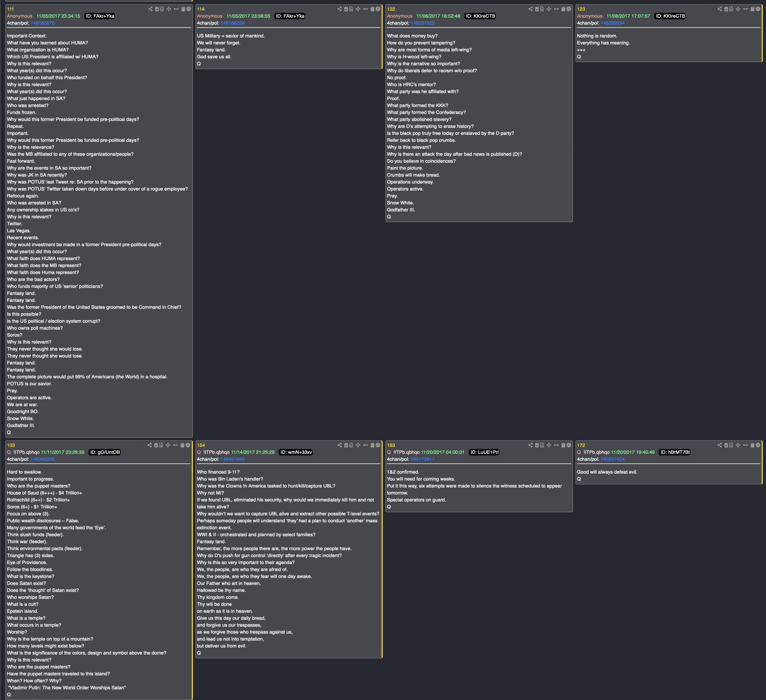The image size is (766, 700).
Task: Open 4chan/pol link 148186256
Action: (x=232, y=23)
